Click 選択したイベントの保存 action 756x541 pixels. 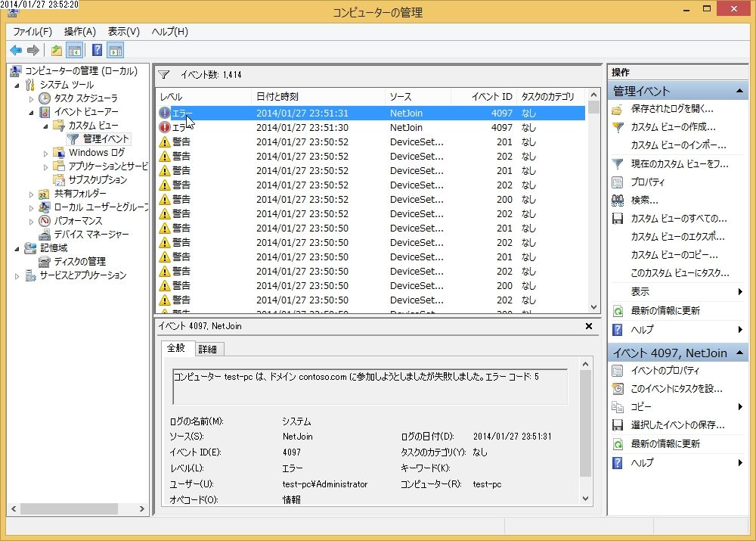[677, 425]
